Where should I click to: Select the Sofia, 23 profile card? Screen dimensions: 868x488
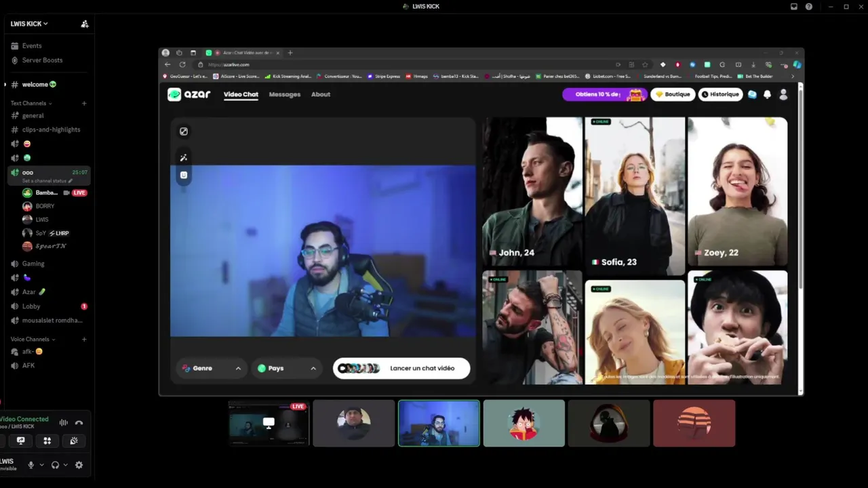[x=635, y=196]
